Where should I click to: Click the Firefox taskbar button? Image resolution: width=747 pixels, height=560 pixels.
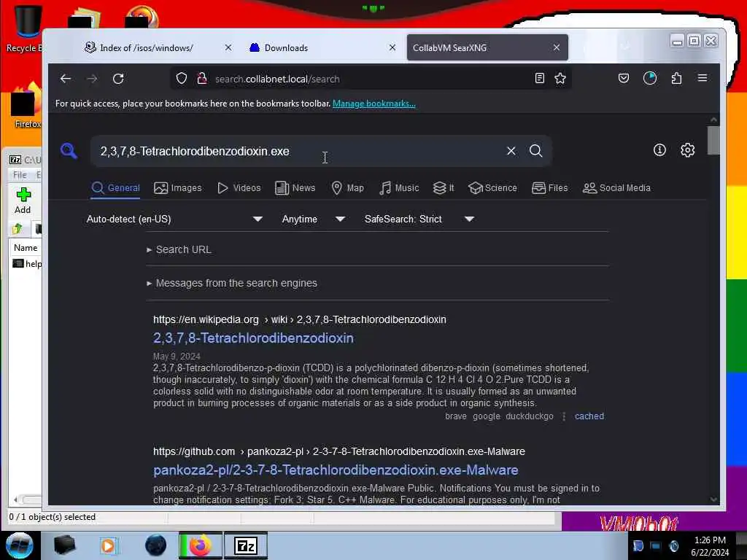pos(201,545)
